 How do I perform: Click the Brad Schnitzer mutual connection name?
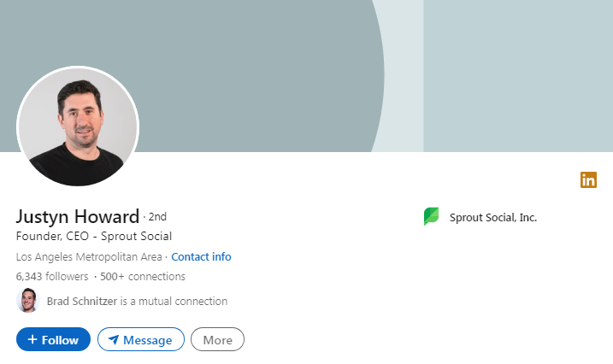(x=82, y=301)
